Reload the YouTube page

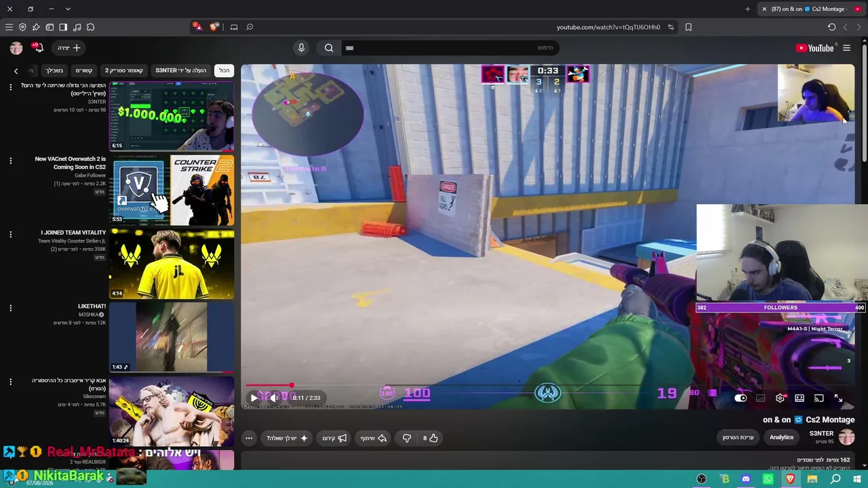point(832,27)
